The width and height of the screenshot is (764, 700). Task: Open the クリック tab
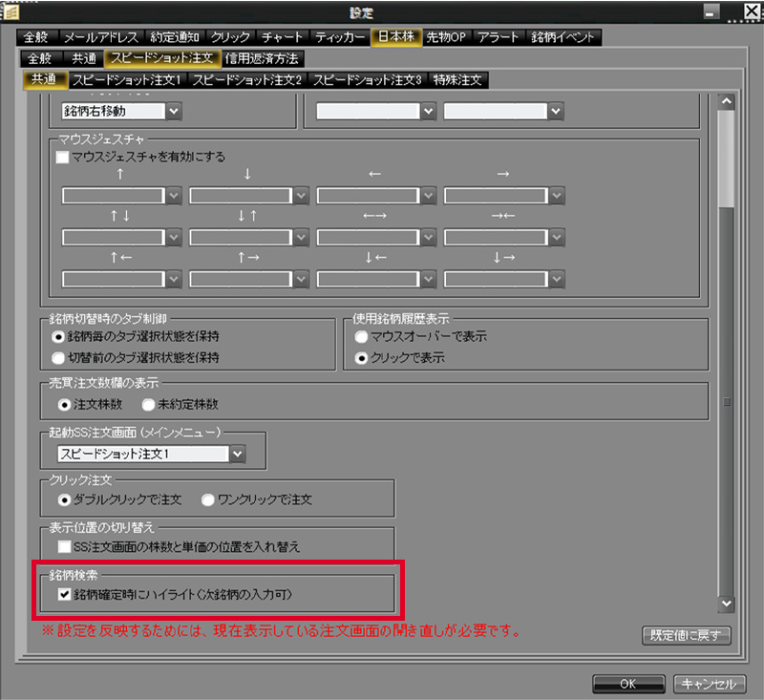click(x=230, y=37)
